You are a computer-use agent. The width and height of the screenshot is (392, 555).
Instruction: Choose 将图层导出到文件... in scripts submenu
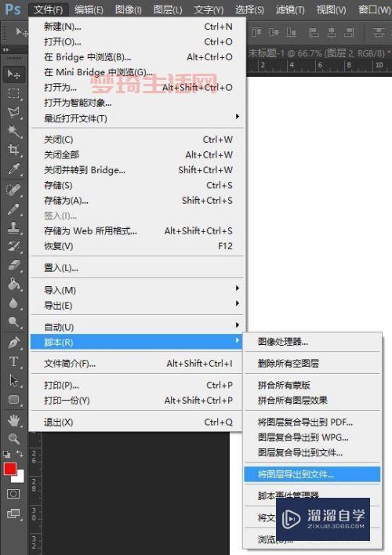(312, 474)
